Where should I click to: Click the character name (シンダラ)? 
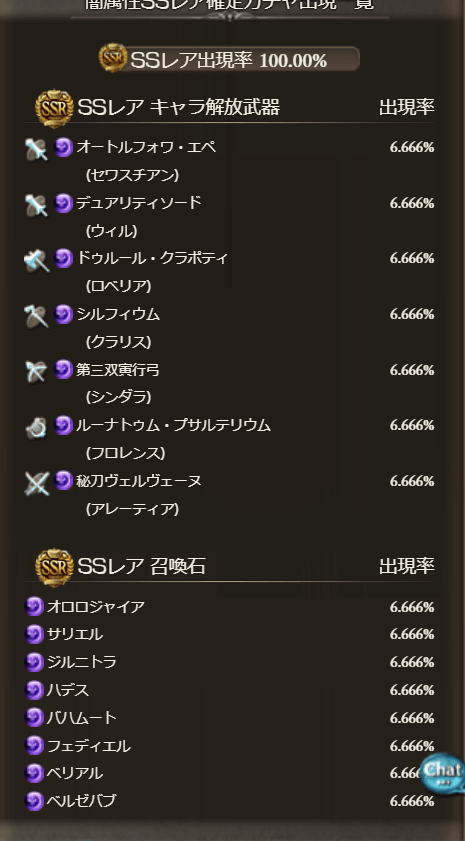119,397
